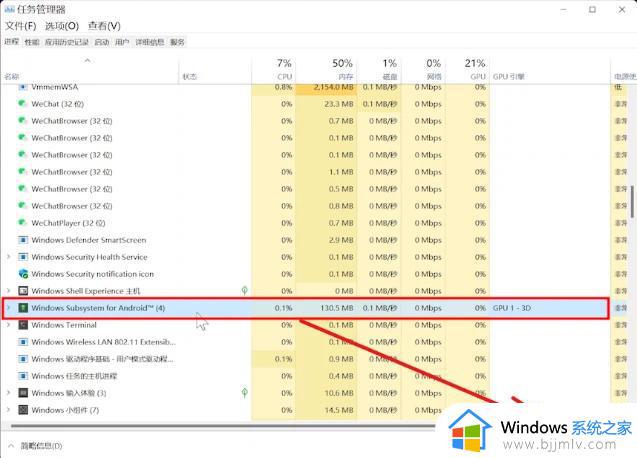Expand the Windows Terminal process group
Viewport: 637px width, 458px height.
tap(8, 325)
